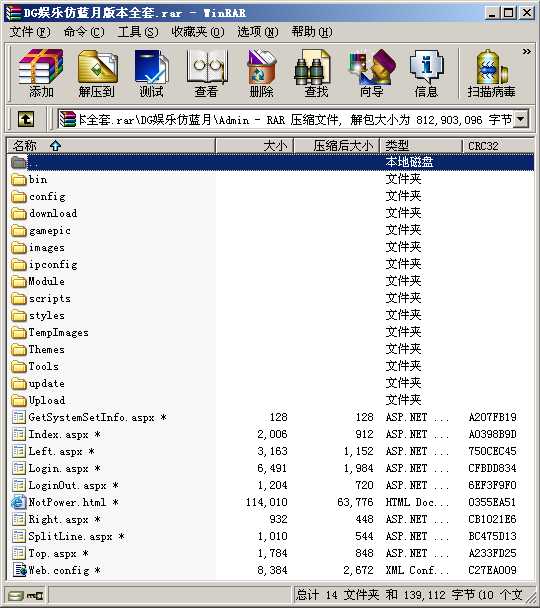Expand the archive path dropdown arrow
This screenshot has height=608, width=540.
pyautogui.click(x=521, y=119)
